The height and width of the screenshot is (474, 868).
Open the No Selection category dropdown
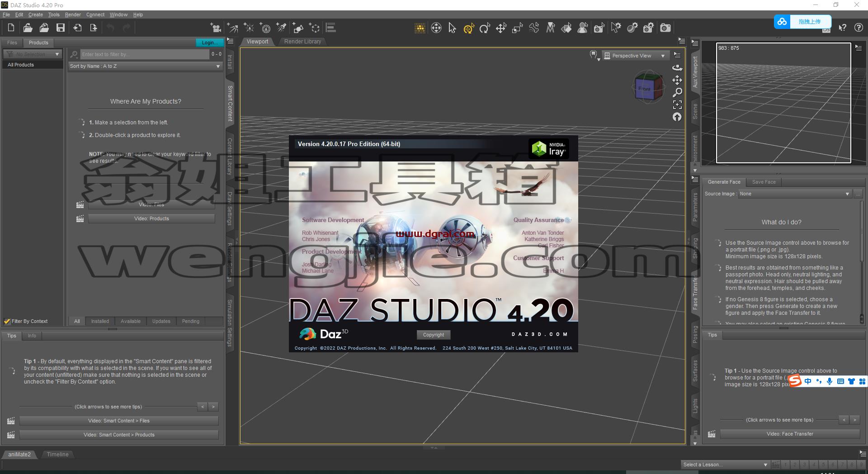point(33,54)
